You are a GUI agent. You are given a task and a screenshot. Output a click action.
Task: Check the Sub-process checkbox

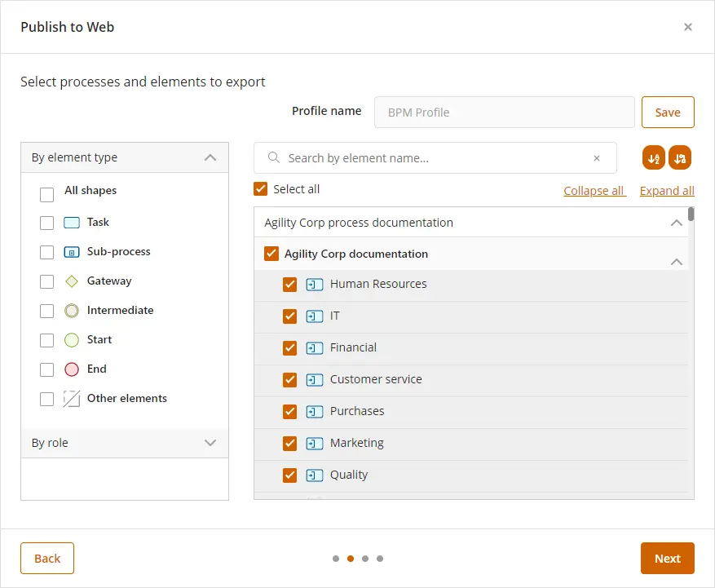[x=46, y=252]
